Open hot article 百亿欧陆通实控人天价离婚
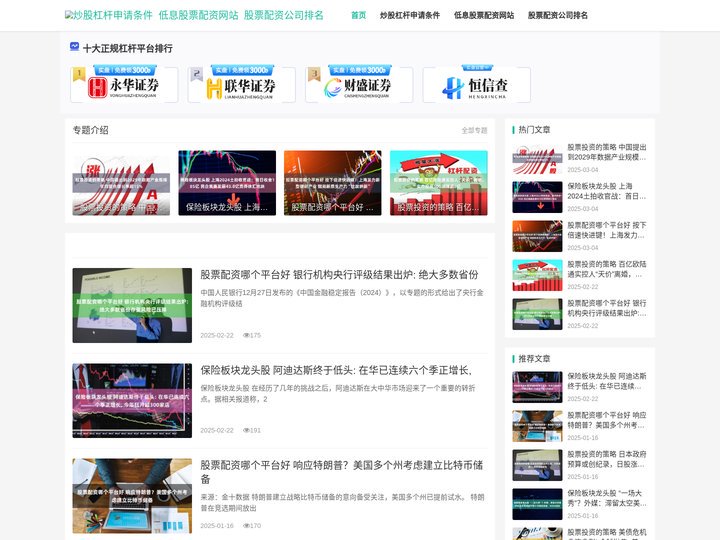The height and width of the screenshot is (540, 720). [x=607, y=269]
